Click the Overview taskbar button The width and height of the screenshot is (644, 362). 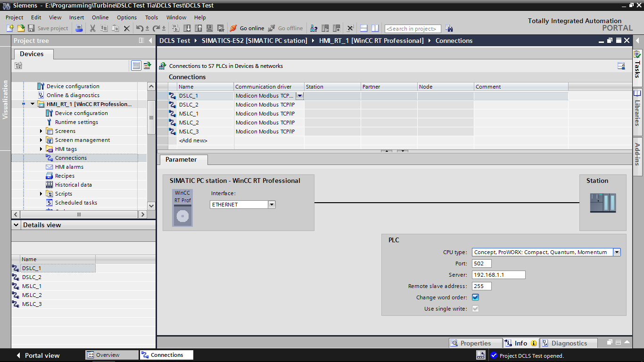[112, 355]
